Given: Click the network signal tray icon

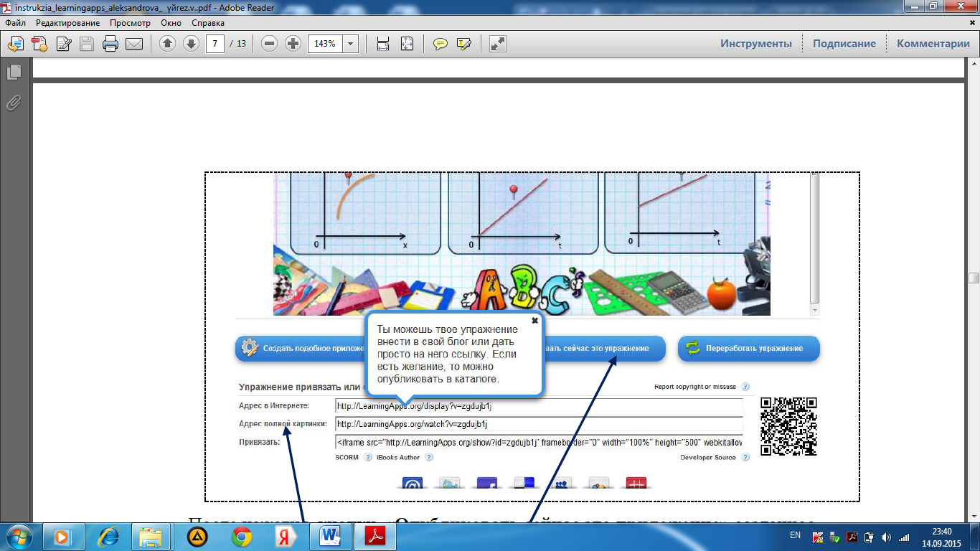Looking at the screenshot, I should click(904, 537).
